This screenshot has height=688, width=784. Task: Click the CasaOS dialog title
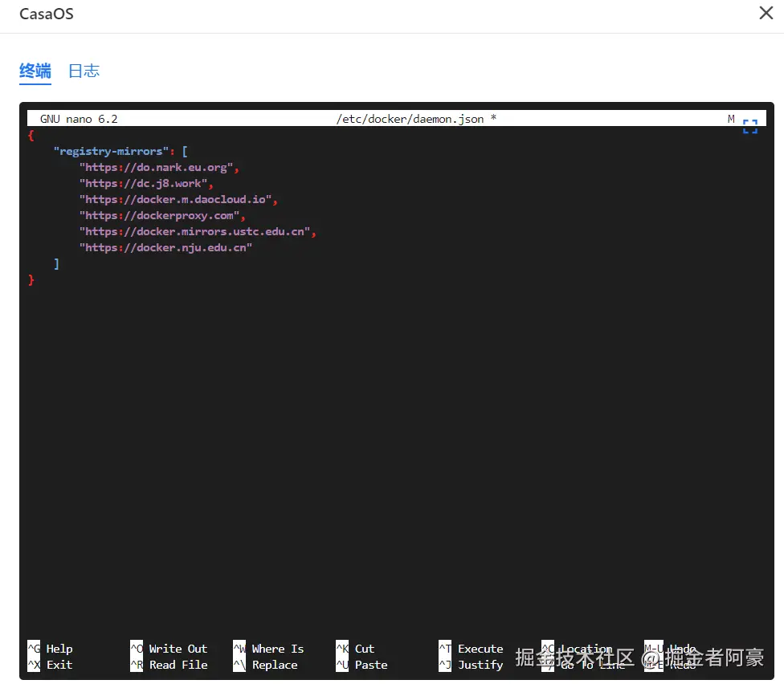click(47, 14)
